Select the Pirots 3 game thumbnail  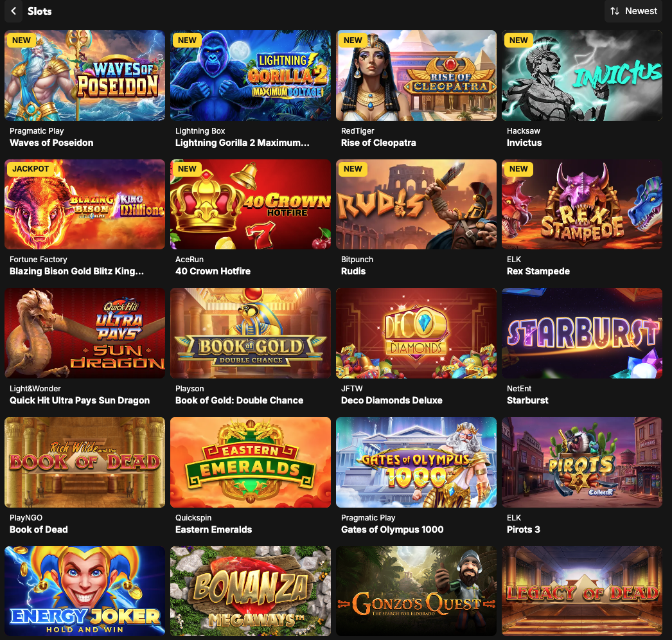point(582,462)
